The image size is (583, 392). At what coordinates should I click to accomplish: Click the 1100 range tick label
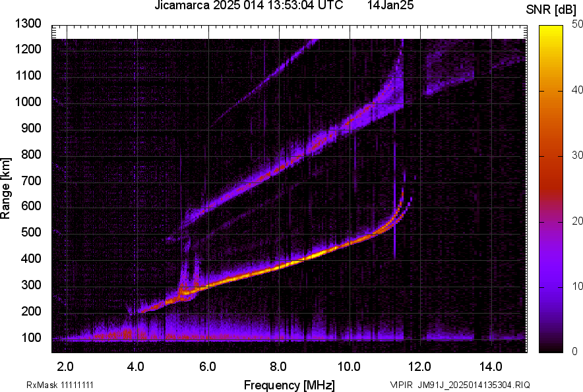point(28,75)
